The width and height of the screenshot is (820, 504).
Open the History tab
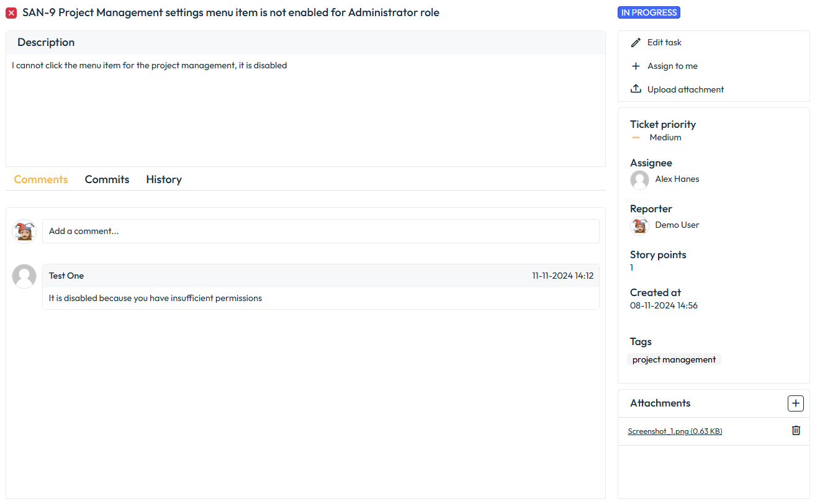pyautogui.click(x=164, y=179)
